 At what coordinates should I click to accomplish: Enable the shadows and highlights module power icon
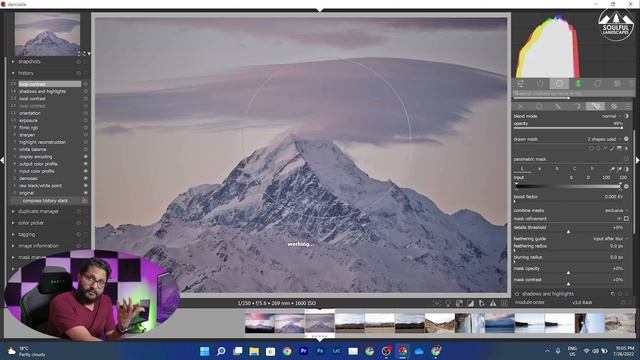point(517,294)
